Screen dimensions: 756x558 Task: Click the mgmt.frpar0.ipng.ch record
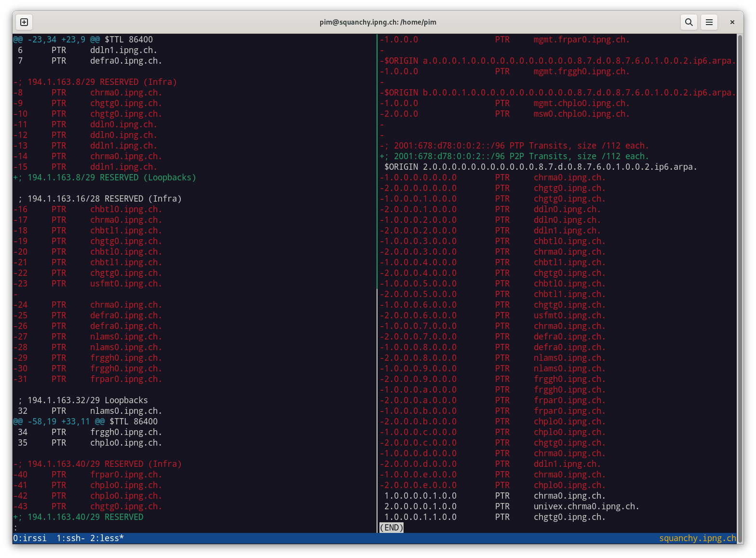coord(581,40)
